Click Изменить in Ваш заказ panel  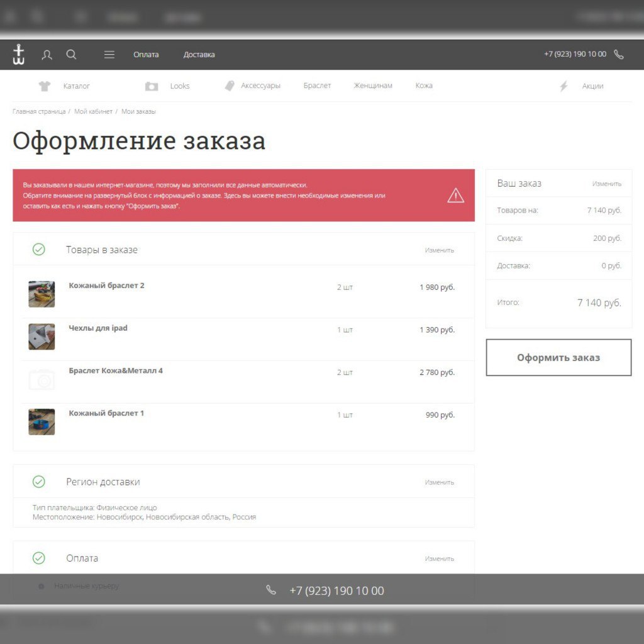pos(607,184)
